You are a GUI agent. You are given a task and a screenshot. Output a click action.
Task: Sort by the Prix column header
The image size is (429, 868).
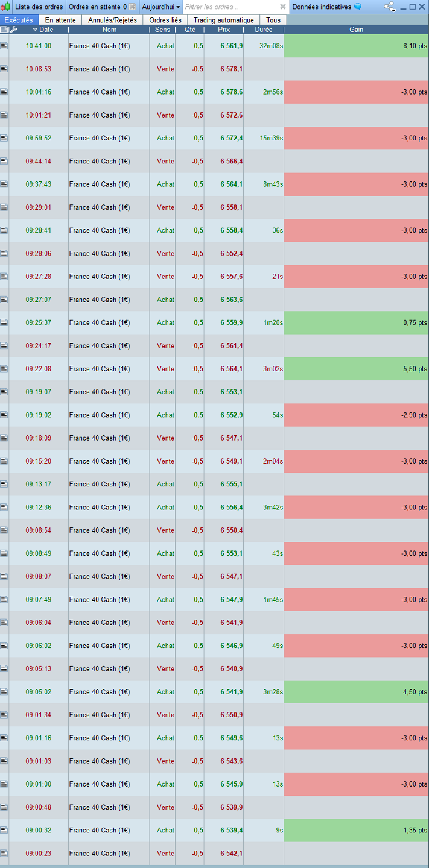point(224,30)
